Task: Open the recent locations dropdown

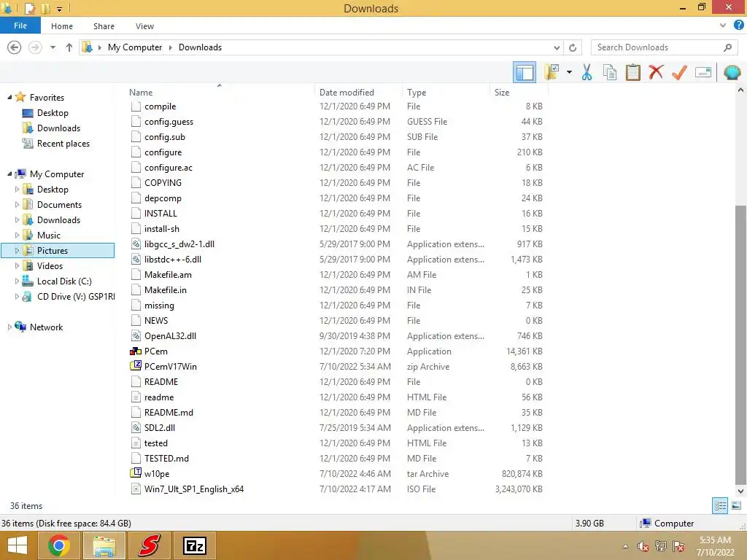Action: tap(53, 47)
